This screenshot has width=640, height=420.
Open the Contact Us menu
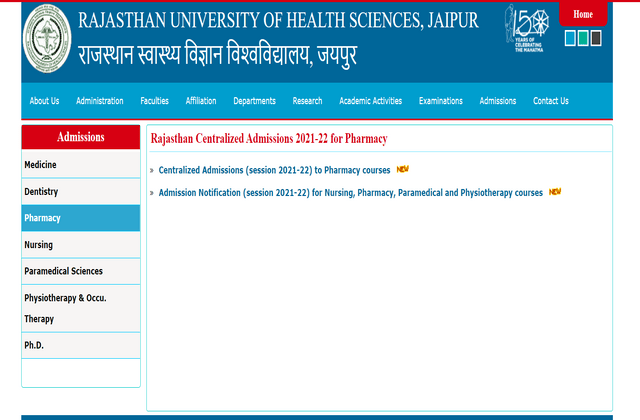[551, 101]
